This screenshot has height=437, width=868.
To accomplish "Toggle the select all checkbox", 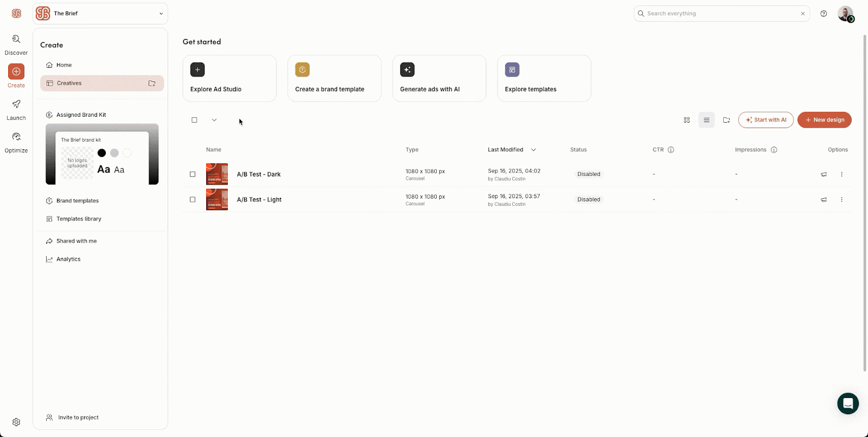I will pos(194,120).
